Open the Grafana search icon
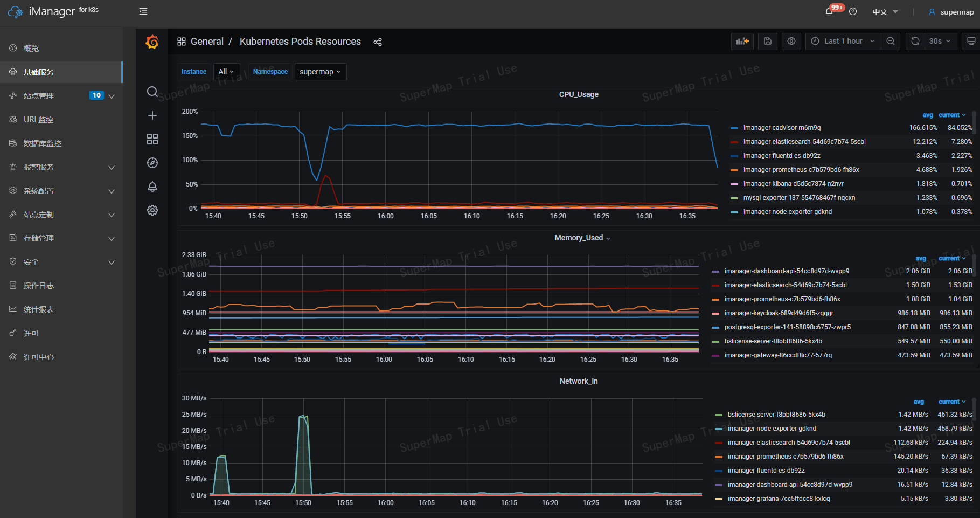 152,92
